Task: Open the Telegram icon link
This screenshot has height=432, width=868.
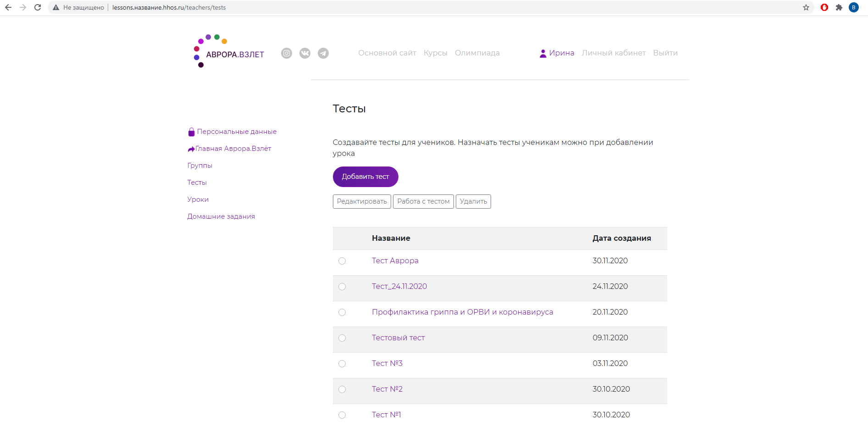Action: coord(323,53)
